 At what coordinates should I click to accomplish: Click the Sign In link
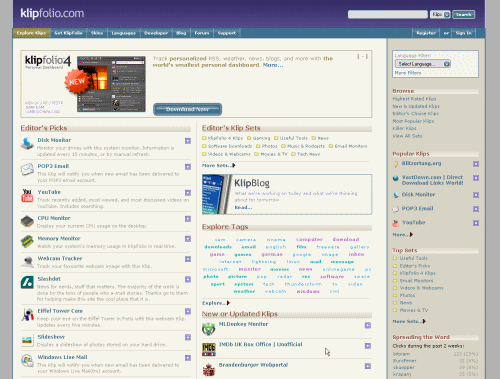point(463,33)
